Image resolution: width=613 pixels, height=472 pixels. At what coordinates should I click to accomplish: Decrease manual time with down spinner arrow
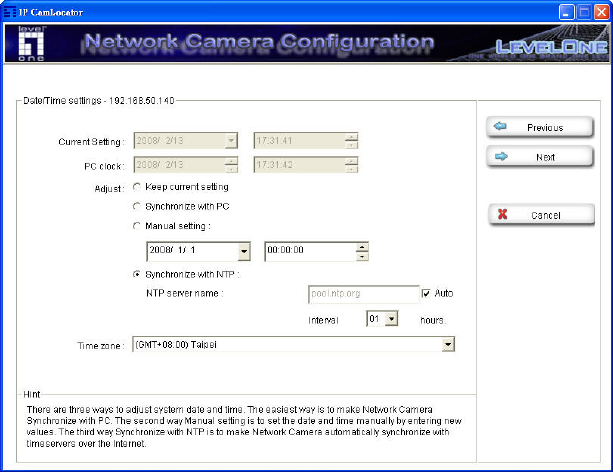[362, 256]
